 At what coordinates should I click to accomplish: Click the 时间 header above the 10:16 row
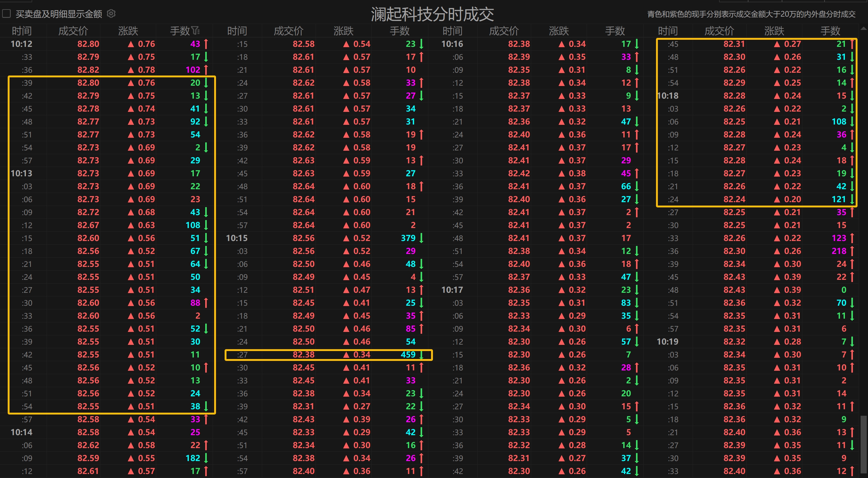452,31
